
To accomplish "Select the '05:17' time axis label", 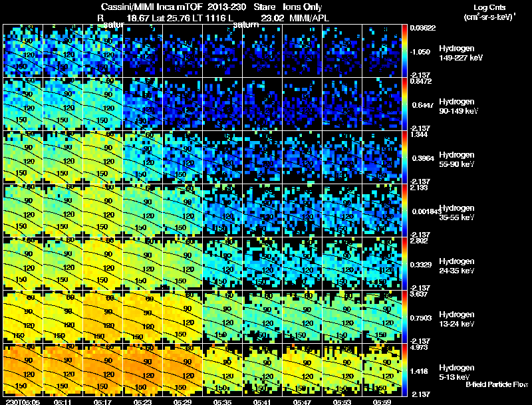I will point(102,402).
